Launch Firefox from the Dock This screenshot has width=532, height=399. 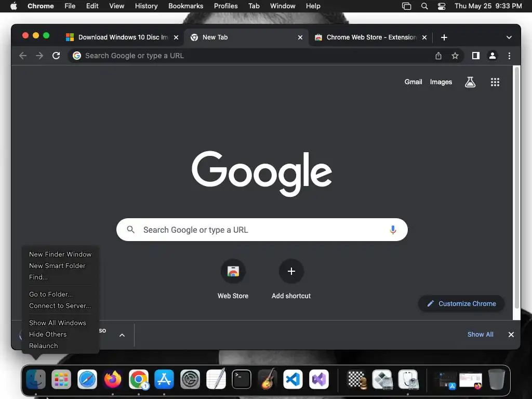click(113, 379)
